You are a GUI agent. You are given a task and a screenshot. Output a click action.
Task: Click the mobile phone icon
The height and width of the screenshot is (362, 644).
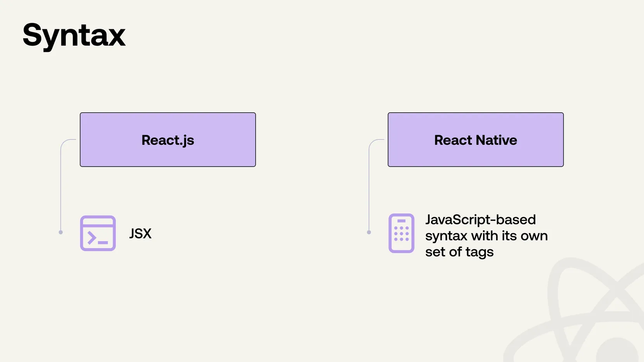pyautogui.click(x=402, y=233)
